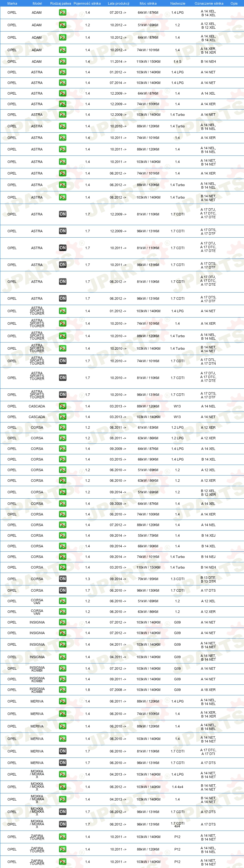Click petrol icon in CORSA VAN 51kW row
Image resolution: width=244 pixels, height=868 pixels.
(63, 601)
